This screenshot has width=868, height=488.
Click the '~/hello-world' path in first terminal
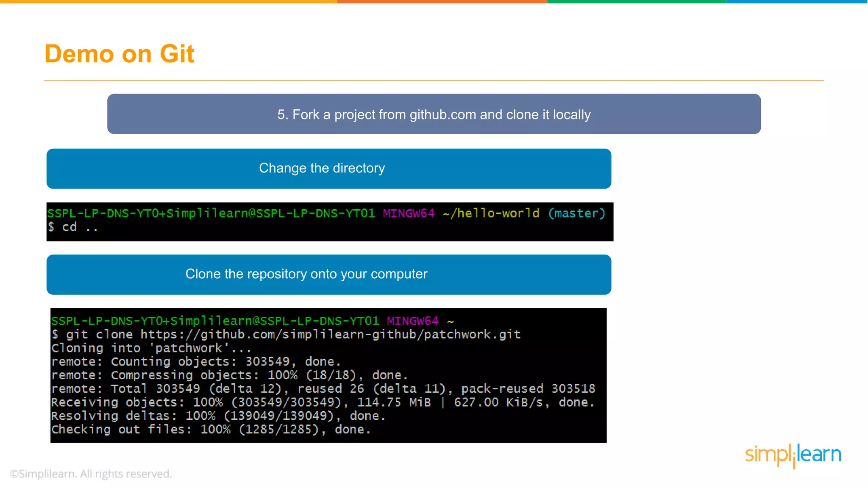pos(491,213)
